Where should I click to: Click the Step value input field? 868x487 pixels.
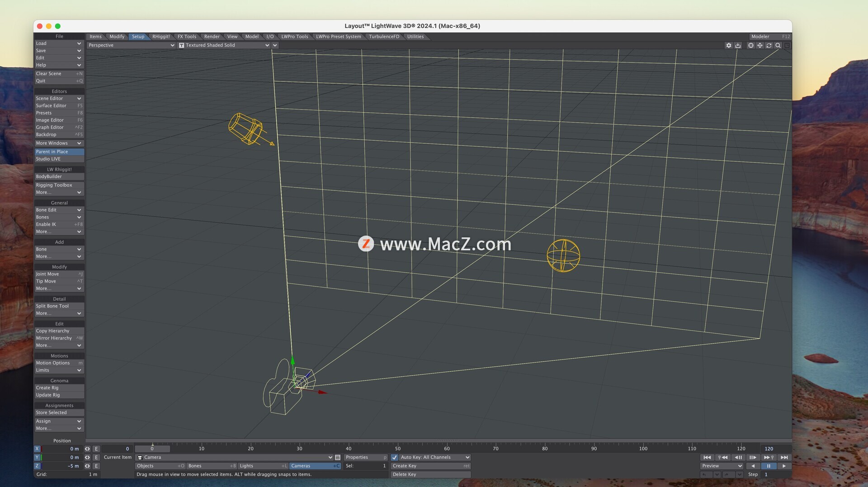tap(776, 475)
